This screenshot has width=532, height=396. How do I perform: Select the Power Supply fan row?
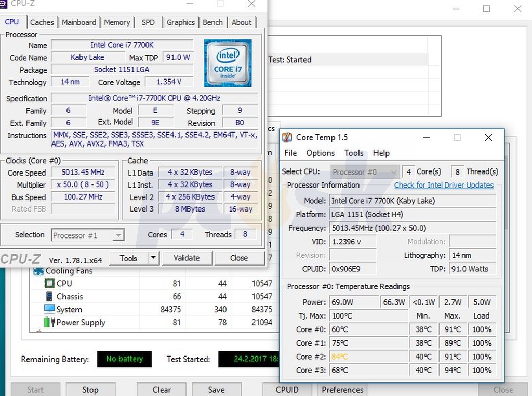tap(154, 322)
